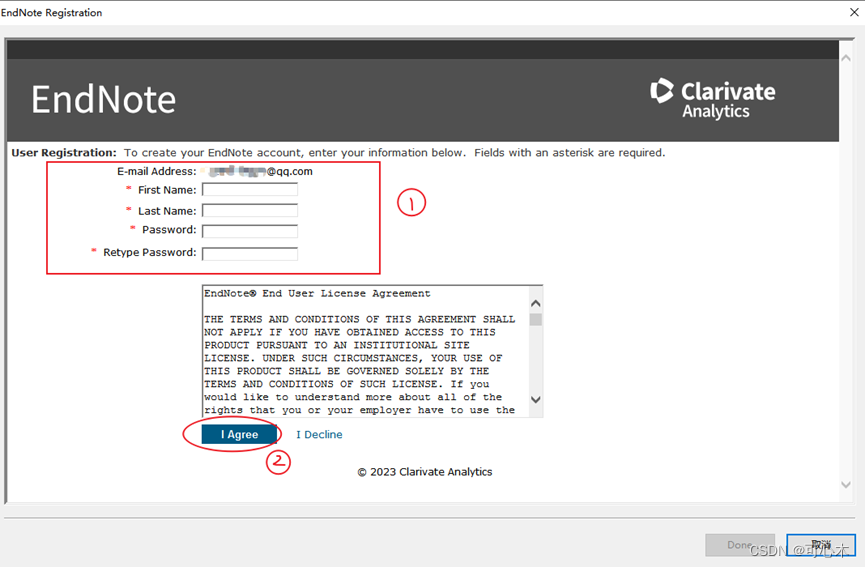
Task: Click license agreement scroll down arrow
Action: point(535,399)
